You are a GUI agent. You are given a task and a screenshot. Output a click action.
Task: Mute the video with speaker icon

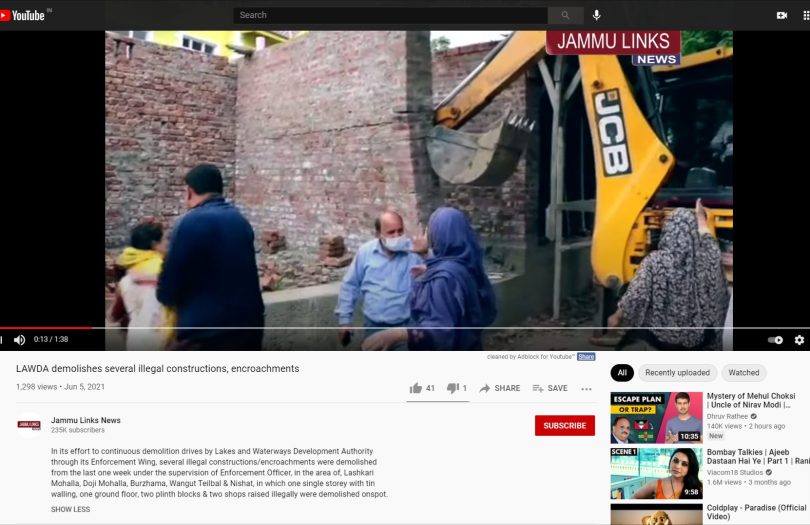pyautogui.click(x=20, y=339)
